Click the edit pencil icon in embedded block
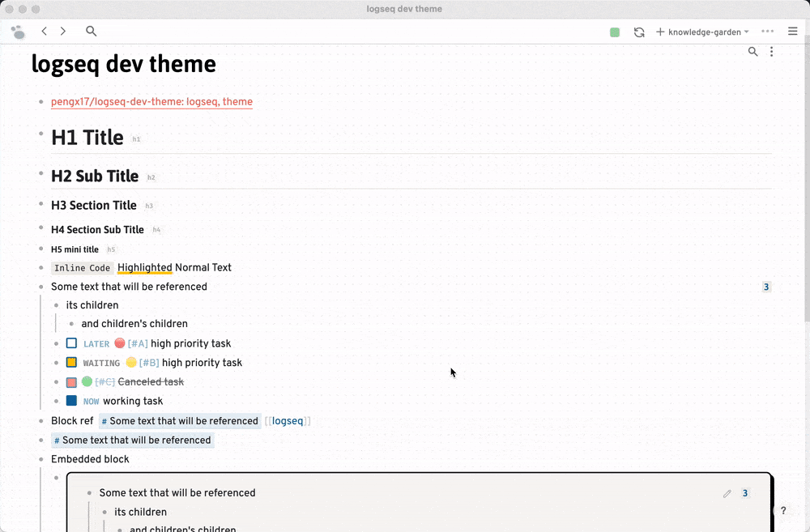810x532 pixels. pos(727,493)
